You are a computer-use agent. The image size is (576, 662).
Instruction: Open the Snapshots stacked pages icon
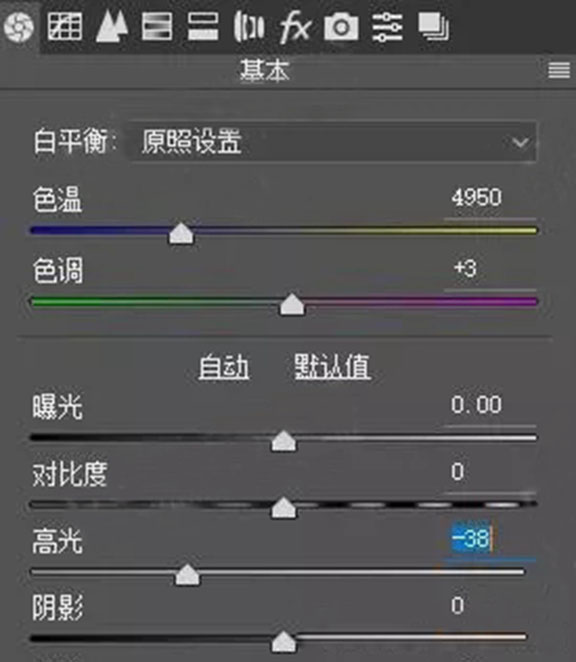[433, 27]
